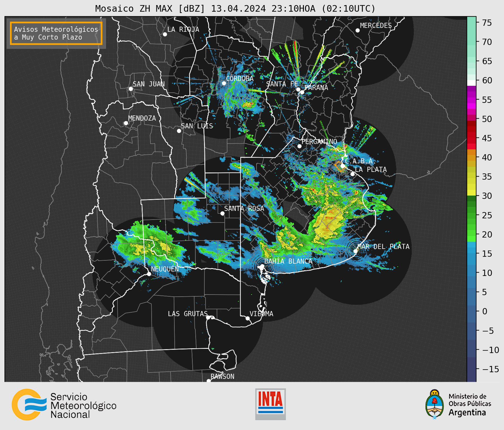Click the CÓRDOBA map label
504x430 pixels.
click(x=240, y=79)
